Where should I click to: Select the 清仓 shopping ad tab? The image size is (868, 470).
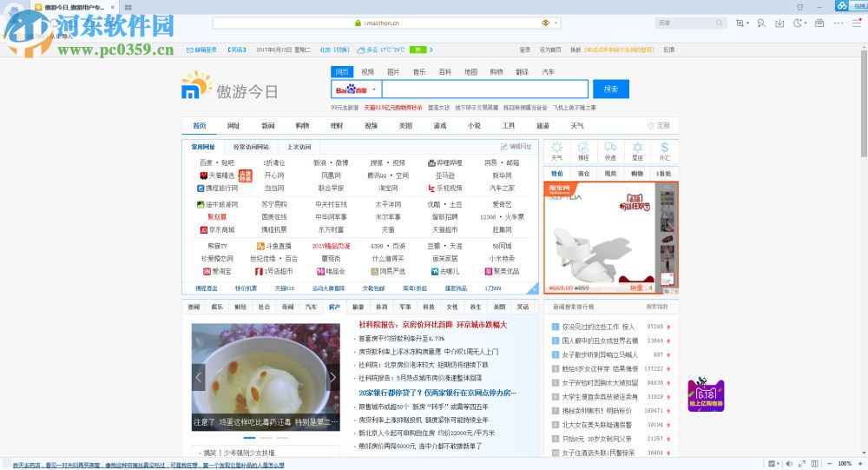pyautogui.click(x=583, y=174)
